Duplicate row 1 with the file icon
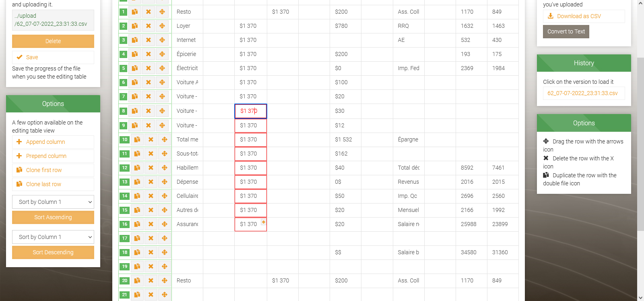The image size is (644, 301). pos(135,12)
